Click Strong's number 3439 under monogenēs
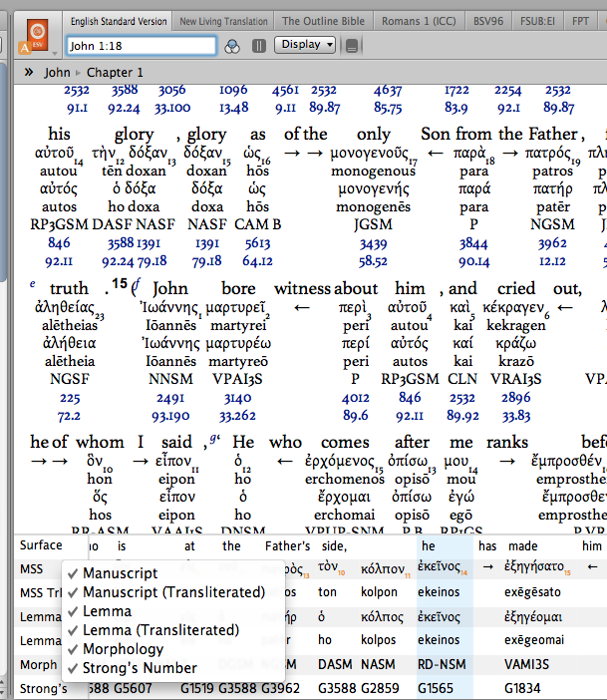The image size is (607, 700). click(x=373, y=244)
